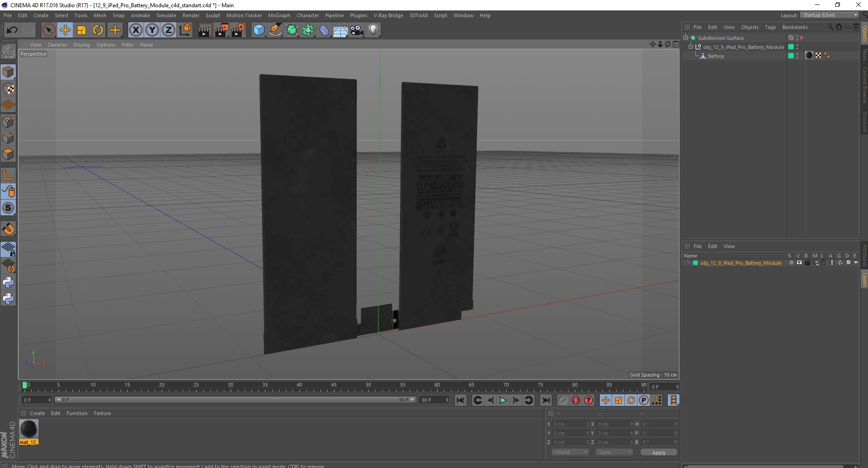Image resolution: width=868 pixels, height=468 pixels.
Task: Open the spline Pen tool
Action: tap(275, 30)
